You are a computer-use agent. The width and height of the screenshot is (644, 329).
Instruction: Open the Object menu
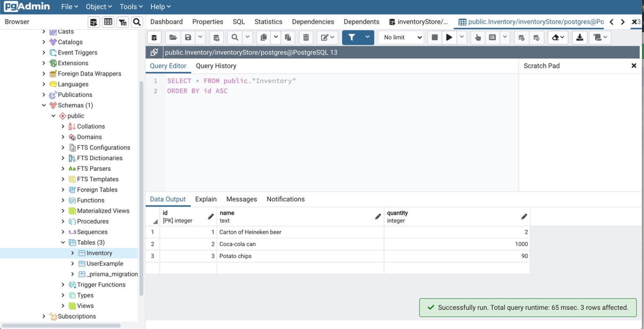tap(99, 7)
